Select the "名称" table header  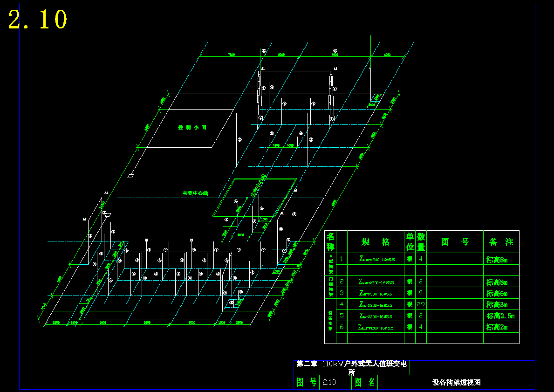click(x=330, y=241)
